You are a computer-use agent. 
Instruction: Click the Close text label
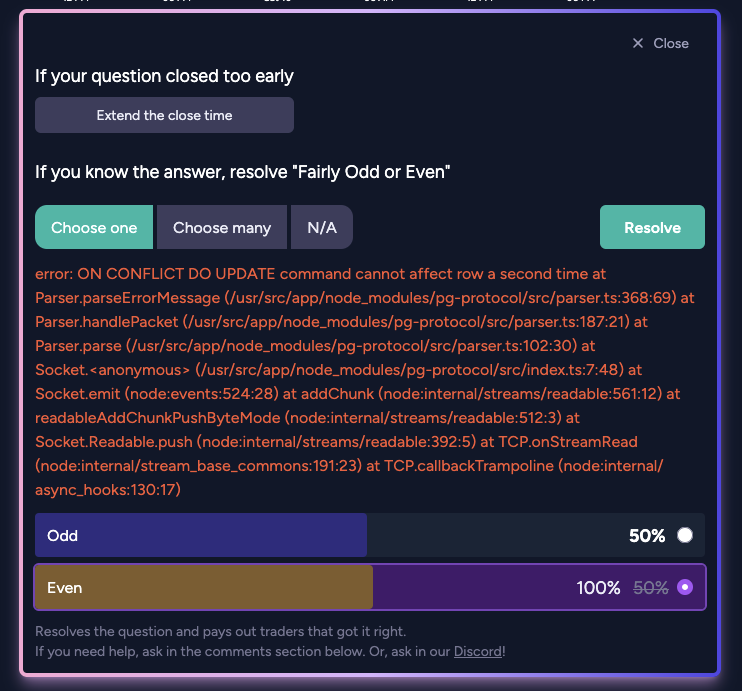671,43
